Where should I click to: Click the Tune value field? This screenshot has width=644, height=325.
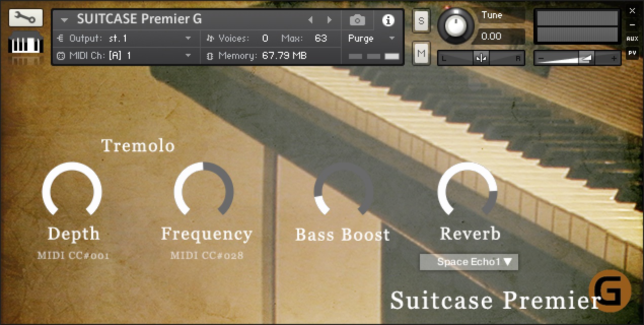(x=501, y=37)
